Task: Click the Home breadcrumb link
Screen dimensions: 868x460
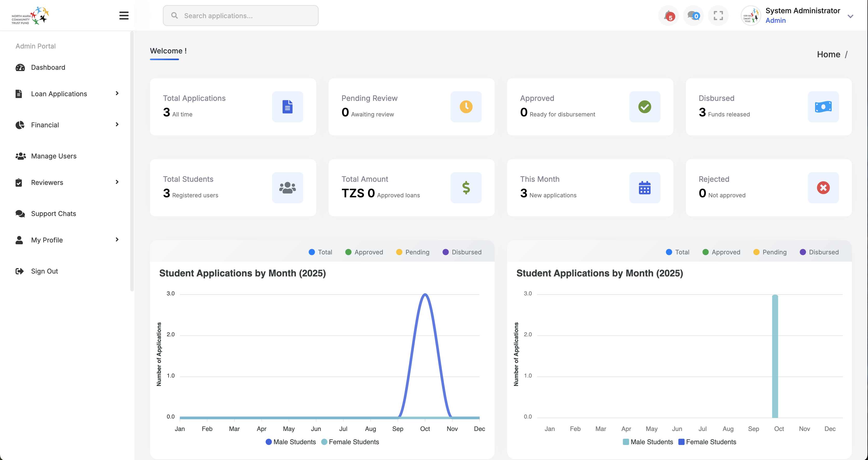Action: pos(828,54)
